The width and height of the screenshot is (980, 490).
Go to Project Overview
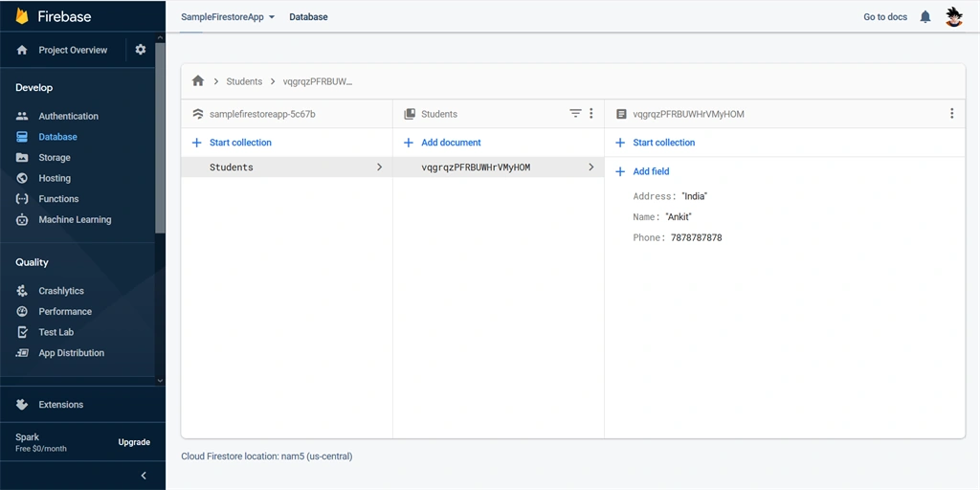point(73,50)
